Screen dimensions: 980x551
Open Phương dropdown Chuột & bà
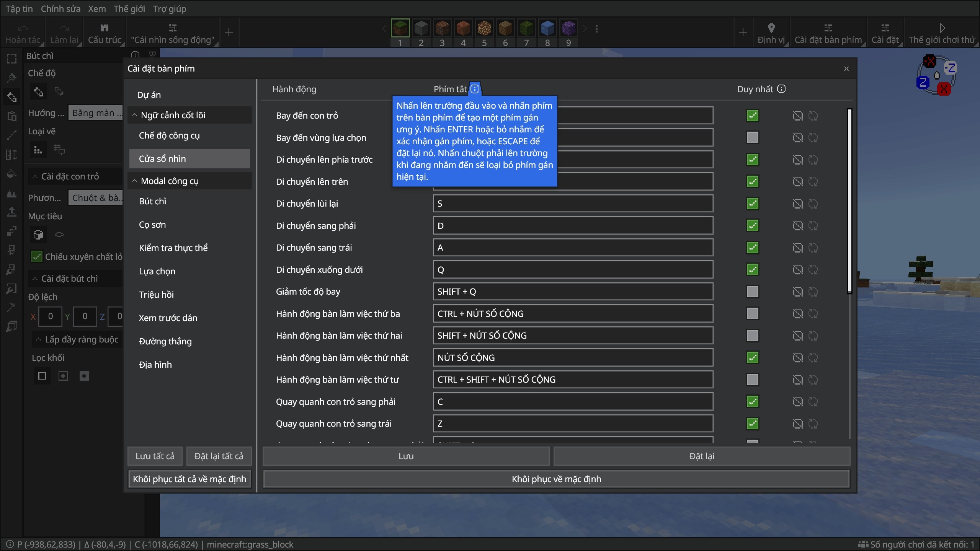coord(95,198)
